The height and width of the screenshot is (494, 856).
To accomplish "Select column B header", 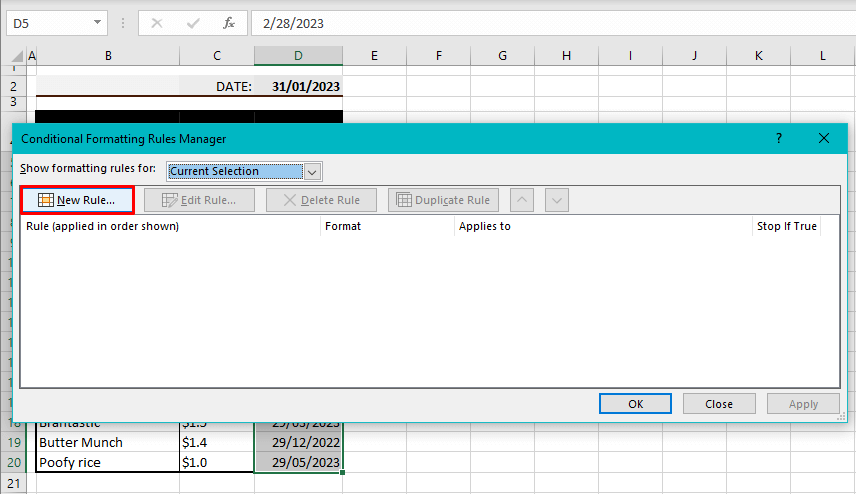I will 108,56.
